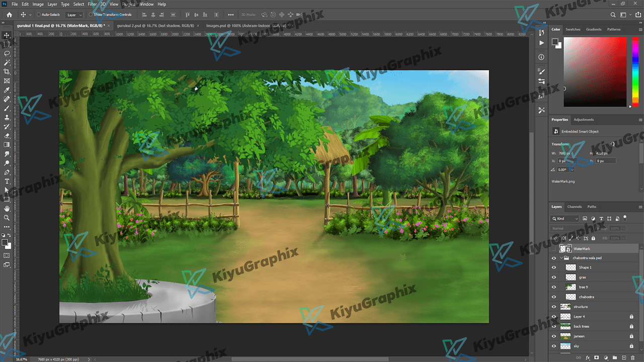Open the Filter menu
The image size is (644, 362).
click(x=92, y=4)
